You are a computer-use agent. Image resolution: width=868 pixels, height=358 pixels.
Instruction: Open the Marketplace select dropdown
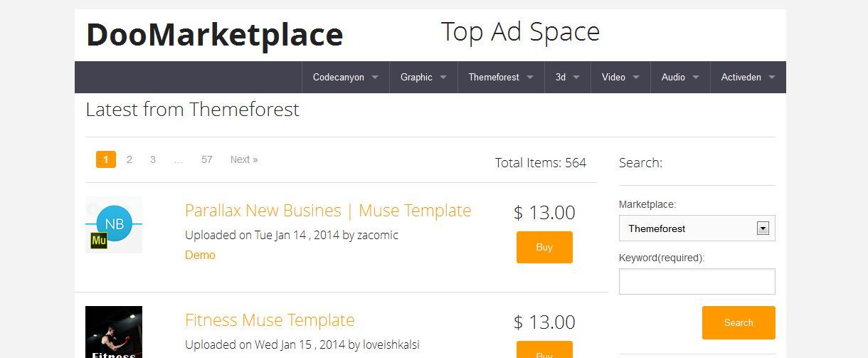[697, 228]
